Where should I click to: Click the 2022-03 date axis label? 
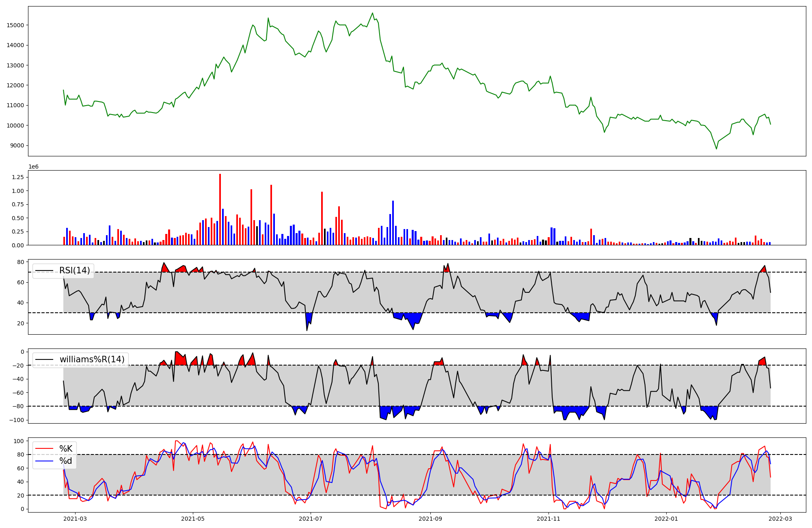(x=780, y=519)
